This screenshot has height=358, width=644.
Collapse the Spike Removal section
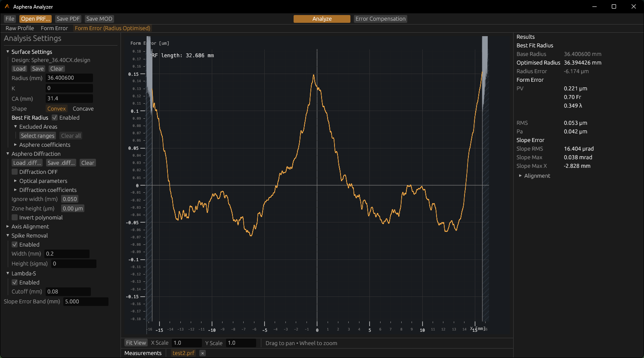tap(8, 235)
